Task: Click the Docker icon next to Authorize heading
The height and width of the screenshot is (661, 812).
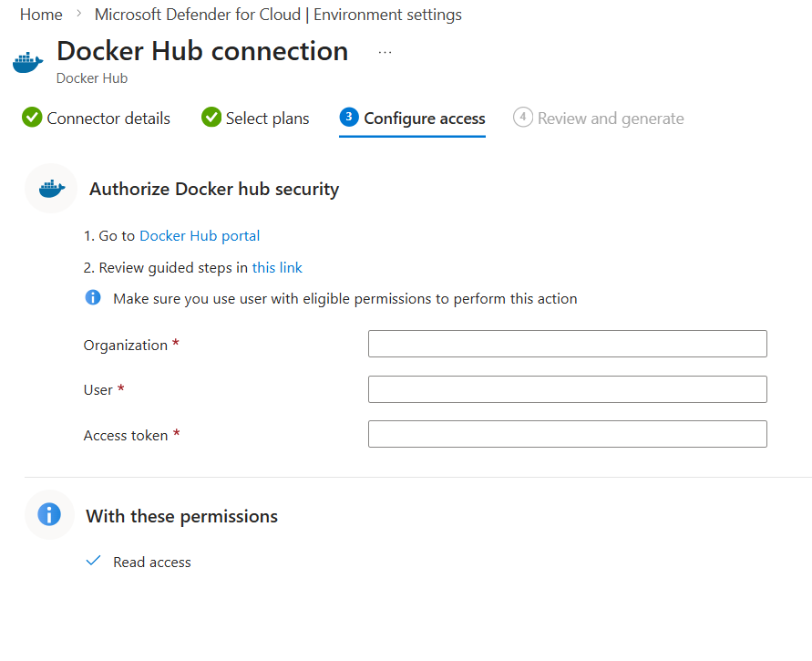Action: click(x=51, y=189)
